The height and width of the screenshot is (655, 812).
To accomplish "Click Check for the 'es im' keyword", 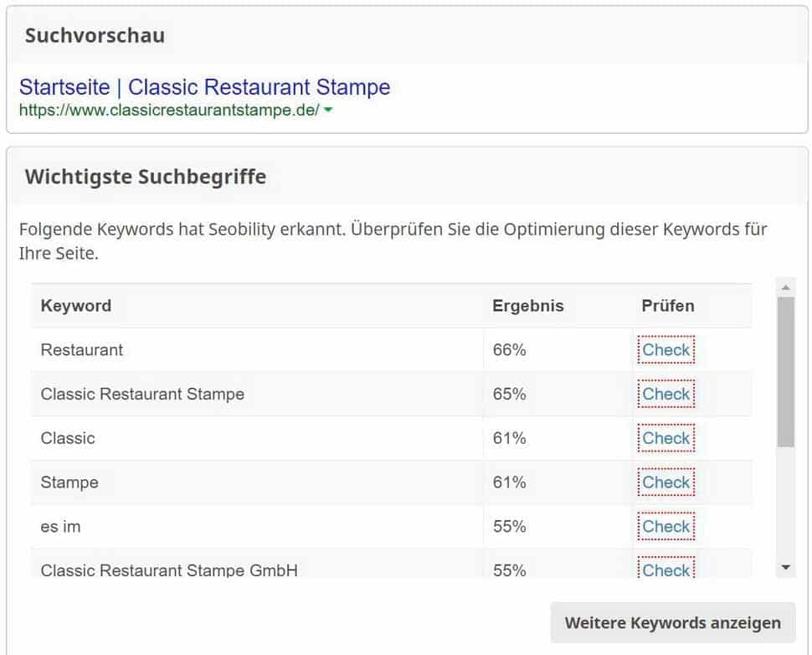I will pyautogui.click(x=666, y=527).
